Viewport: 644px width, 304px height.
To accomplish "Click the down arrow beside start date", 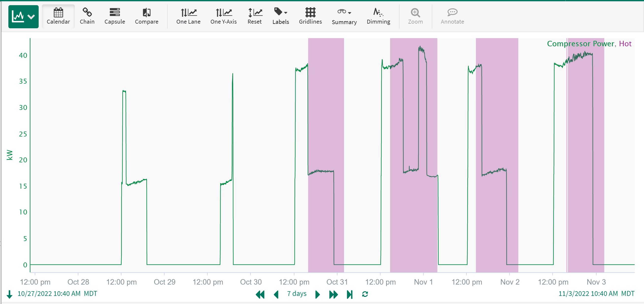I will [10, 294].
